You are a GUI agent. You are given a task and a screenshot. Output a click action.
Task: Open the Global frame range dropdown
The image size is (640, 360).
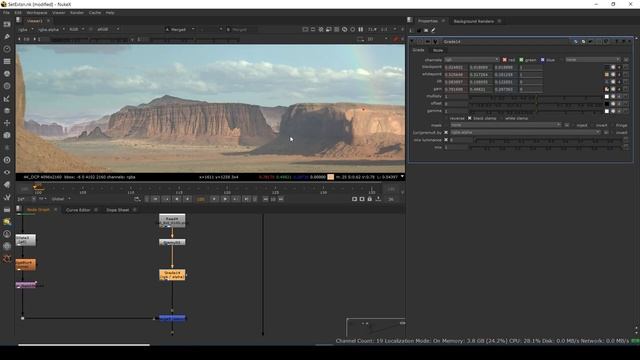tap(61, 199)
